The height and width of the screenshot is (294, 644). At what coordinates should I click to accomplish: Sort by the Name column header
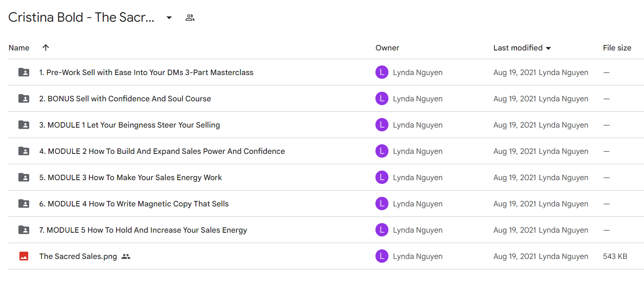point(19,48)
